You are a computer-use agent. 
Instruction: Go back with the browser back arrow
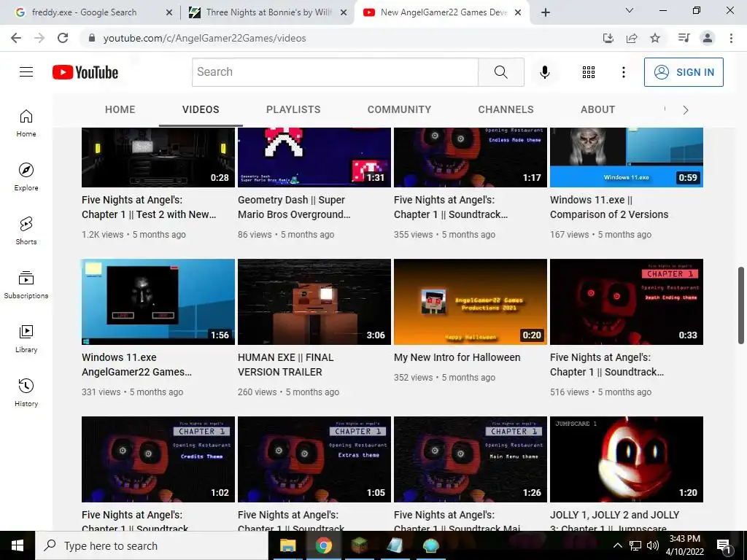point(16,38)
